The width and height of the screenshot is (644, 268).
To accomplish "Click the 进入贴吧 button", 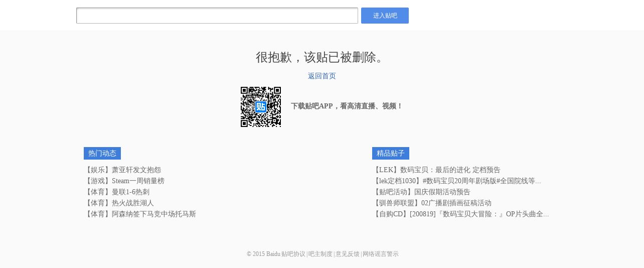I will pyautogui.click(x=385, y=16).
